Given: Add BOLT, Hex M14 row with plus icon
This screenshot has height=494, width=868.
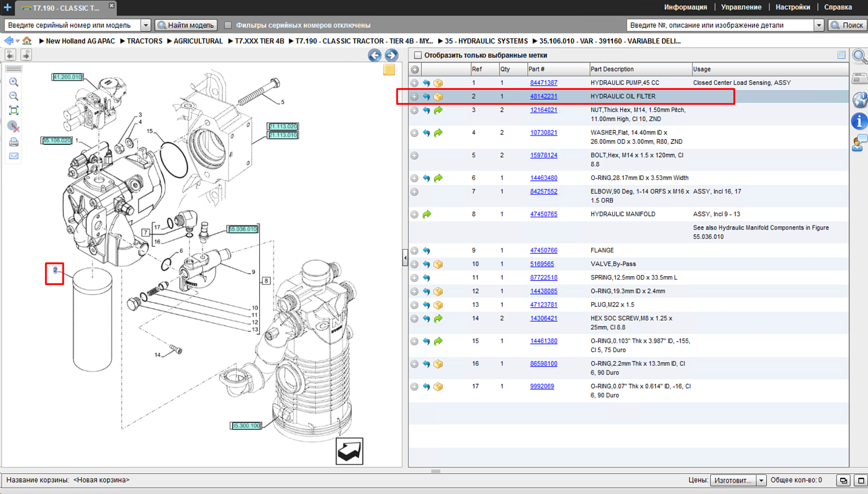Looking at the screenshot, I should coord(414,155).
